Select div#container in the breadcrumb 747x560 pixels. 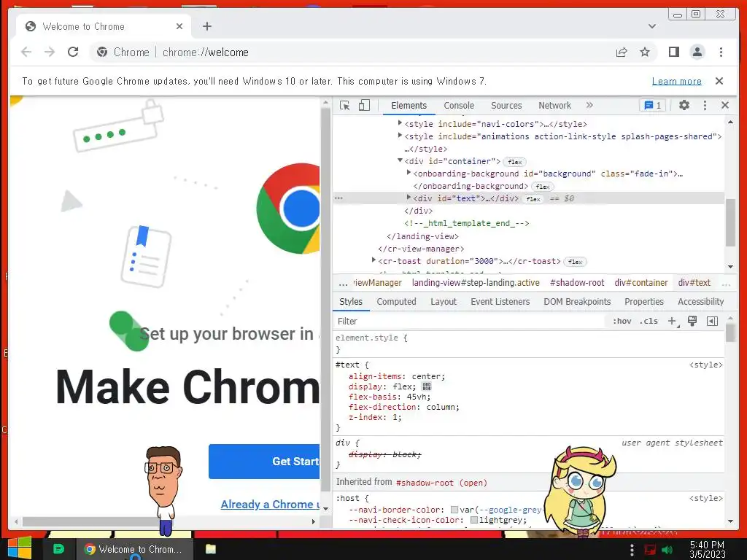640,282
